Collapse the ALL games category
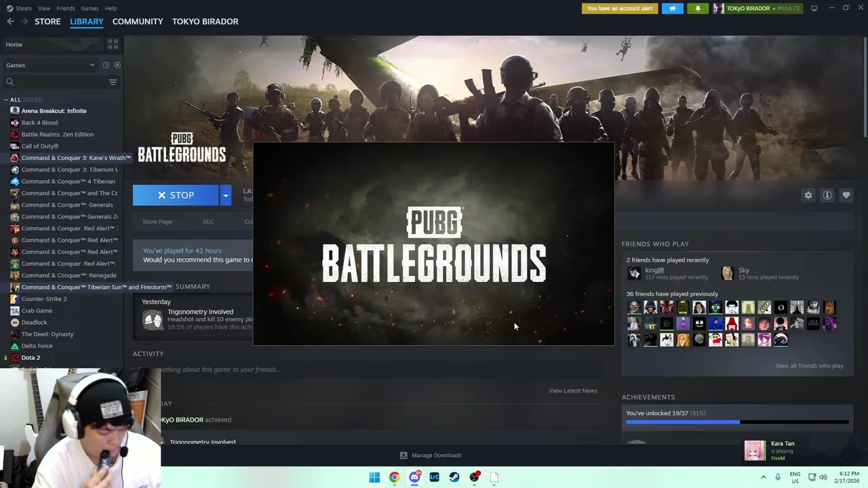Image resolution: width=868 pixels, height=488 pixels. pos(7,100)
